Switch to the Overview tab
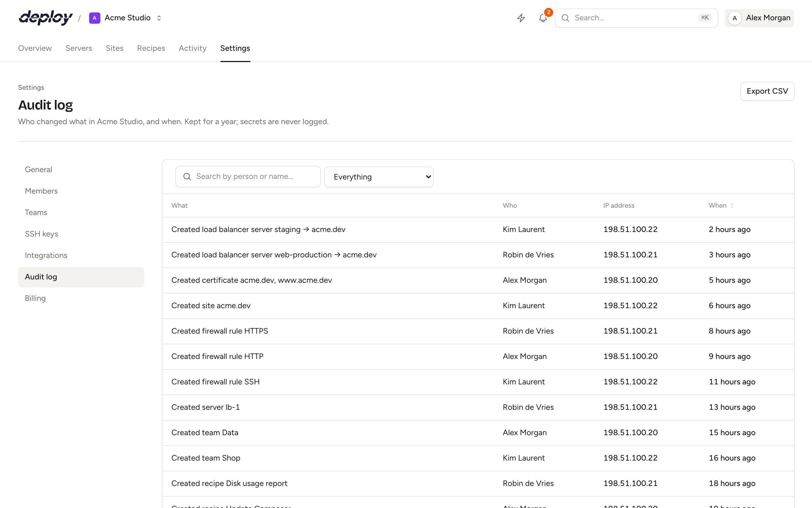 pos(35,48)
